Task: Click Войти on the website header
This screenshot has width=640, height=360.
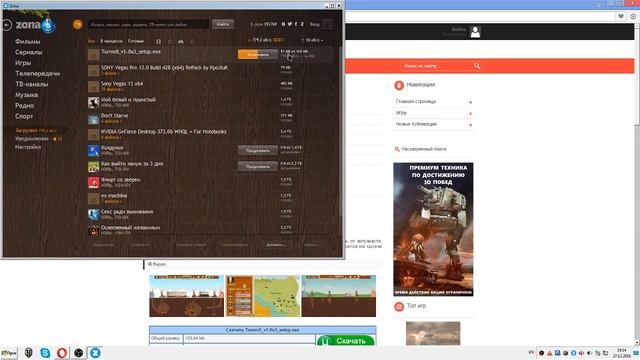Action: [459, 29]
